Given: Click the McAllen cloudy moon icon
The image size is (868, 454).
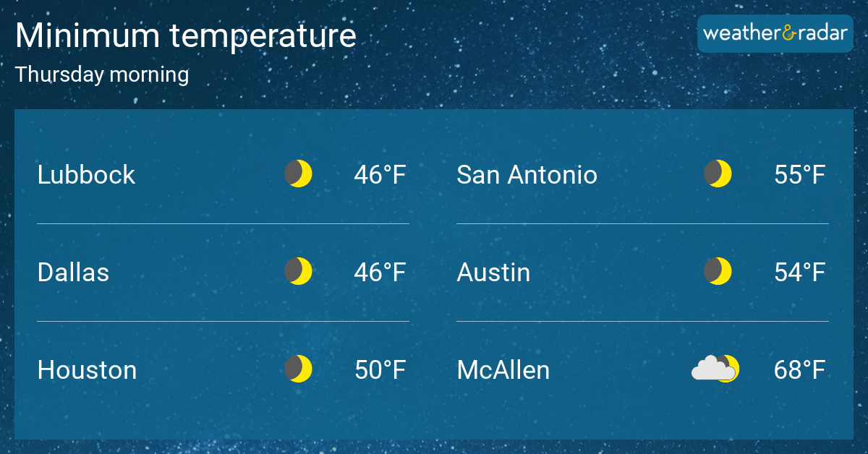Looking at the screenshot, I should click(x=715, y=369).
